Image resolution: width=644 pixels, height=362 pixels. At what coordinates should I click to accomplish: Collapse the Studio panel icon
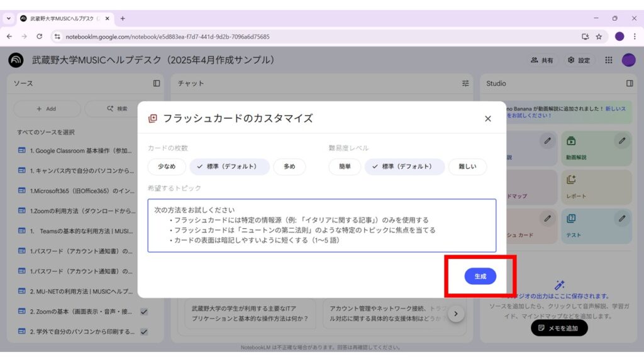(630, 83)
